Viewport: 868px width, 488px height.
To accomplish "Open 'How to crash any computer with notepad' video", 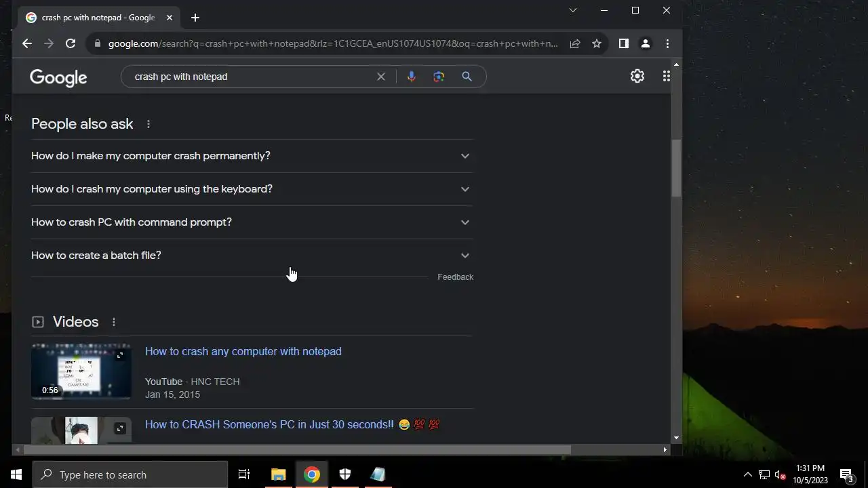I will 243,351.
